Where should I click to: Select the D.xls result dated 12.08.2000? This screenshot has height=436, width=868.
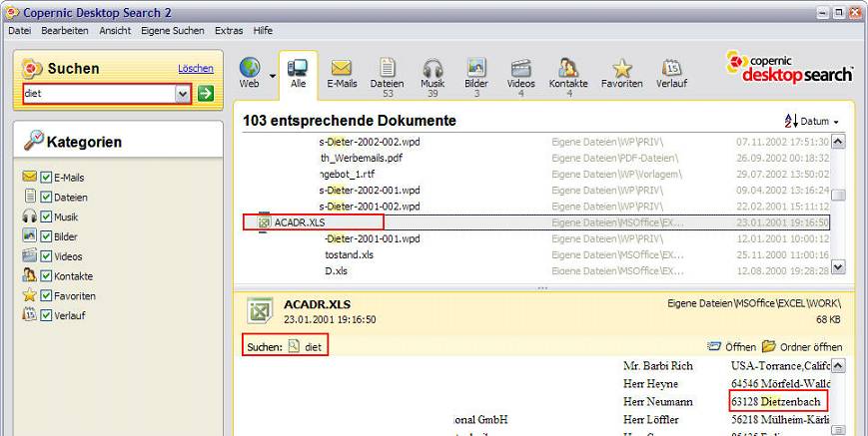pos(336,271)
